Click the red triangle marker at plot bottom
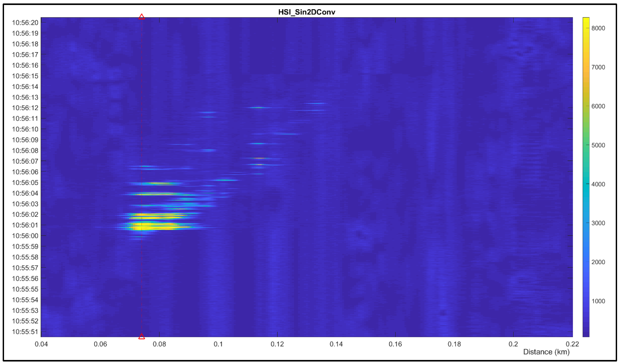Image resolution: width=619 pixels, height=364 pixels. [x=142, y=336]
